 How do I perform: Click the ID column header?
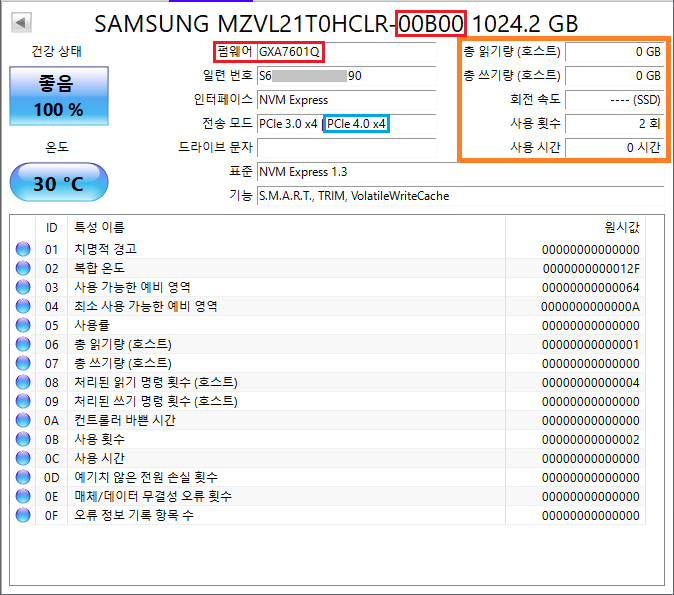[x=52, y=227]
